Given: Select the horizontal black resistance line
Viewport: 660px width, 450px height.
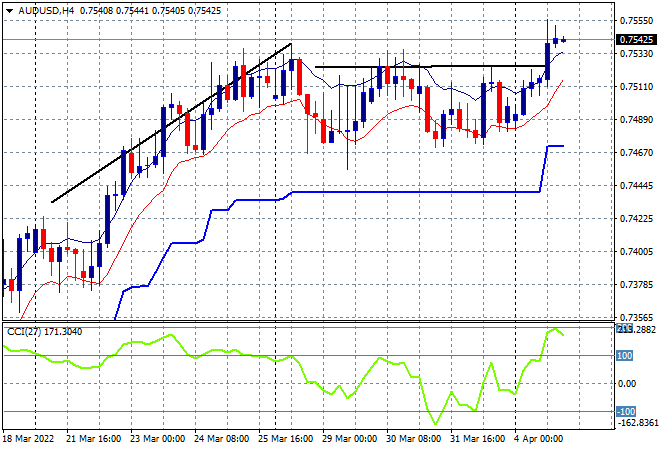Looking at the screenshot, I should click(x=430, y=66).
